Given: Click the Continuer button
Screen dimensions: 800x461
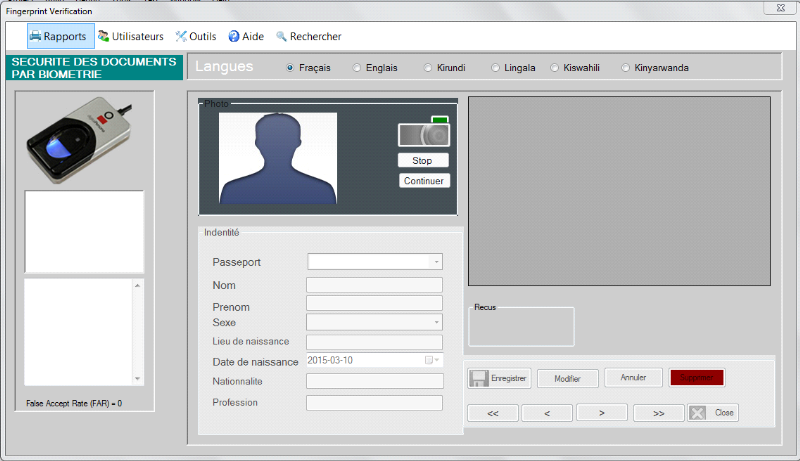Looking at the screenshot, I should pos(425,181).
